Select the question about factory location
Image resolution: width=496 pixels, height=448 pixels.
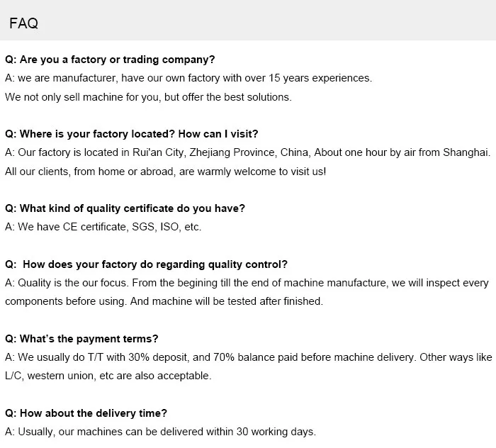[131, 133]
